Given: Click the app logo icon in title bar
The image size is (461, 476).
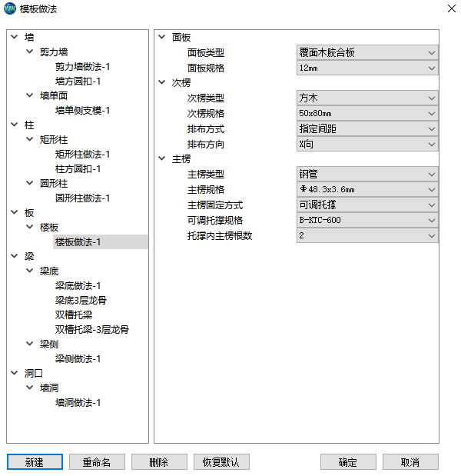Looking at the screenshot, I should [10, 8].
